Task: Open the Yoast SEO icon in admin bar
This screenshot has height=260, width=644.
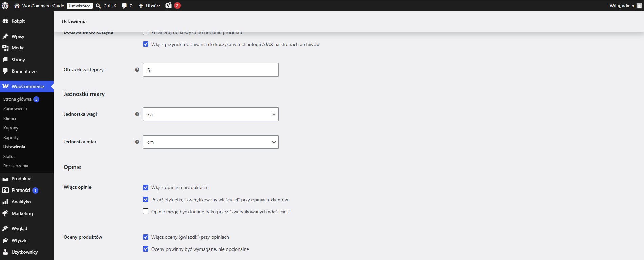Action: [168, 6]
